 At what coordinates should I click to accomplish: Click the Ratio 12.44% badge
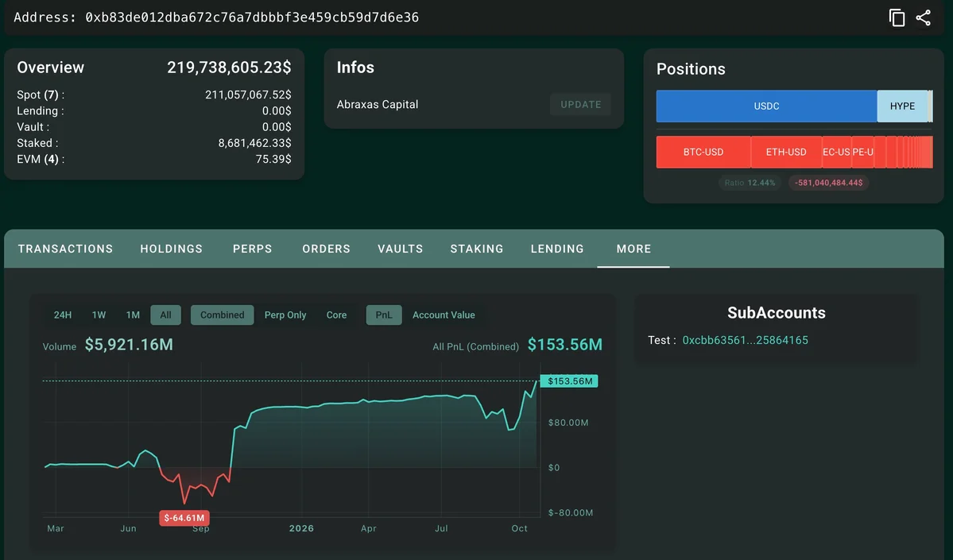tap(750, 183)
